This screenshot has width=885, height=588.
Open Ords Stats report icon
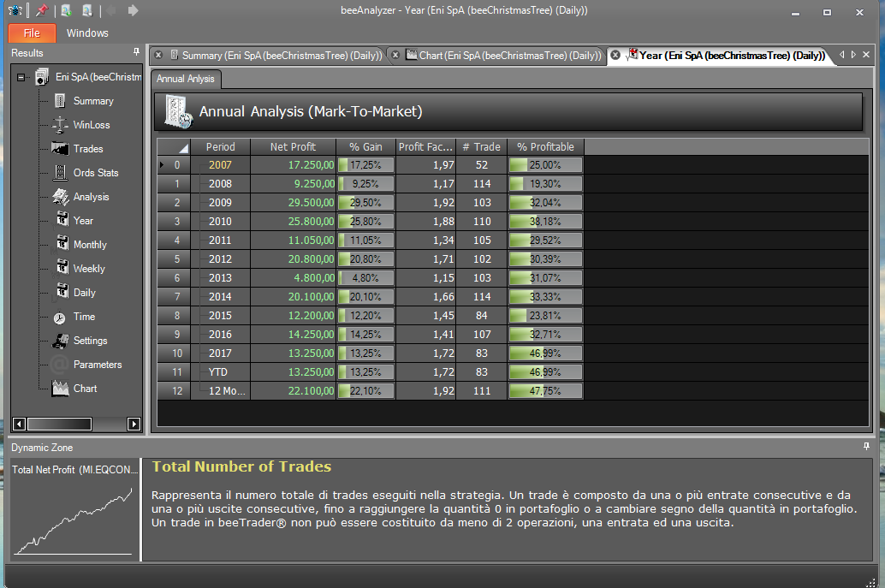pyautogui.click(x=60, y=173)
